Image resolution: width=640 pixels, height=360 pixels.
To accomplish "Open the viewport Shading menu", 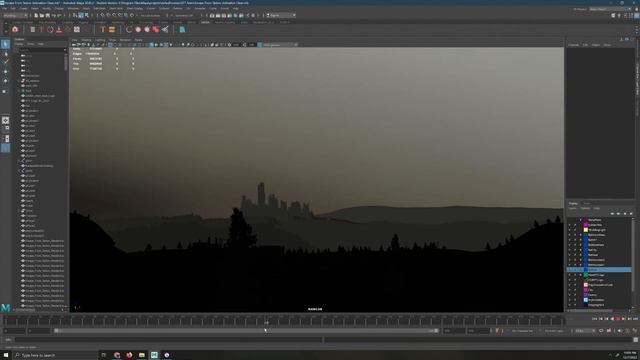I will [86, 40].
